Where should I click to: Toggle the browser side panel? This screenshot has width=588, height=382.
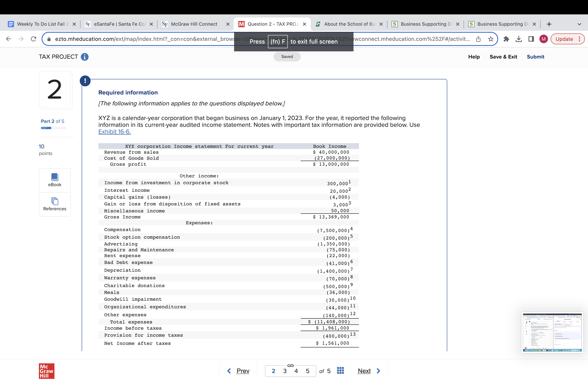pyautogui.click(x=531, y=39)
